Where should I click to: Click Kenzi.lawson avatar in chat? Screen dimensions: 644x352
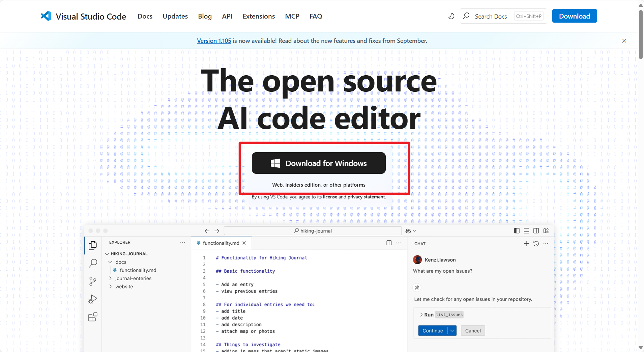point(417,260)
